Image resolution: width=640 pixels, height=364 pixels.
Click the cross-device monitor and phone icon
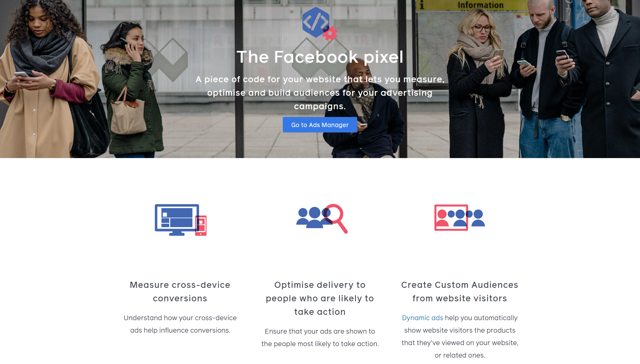pos(181,220)
